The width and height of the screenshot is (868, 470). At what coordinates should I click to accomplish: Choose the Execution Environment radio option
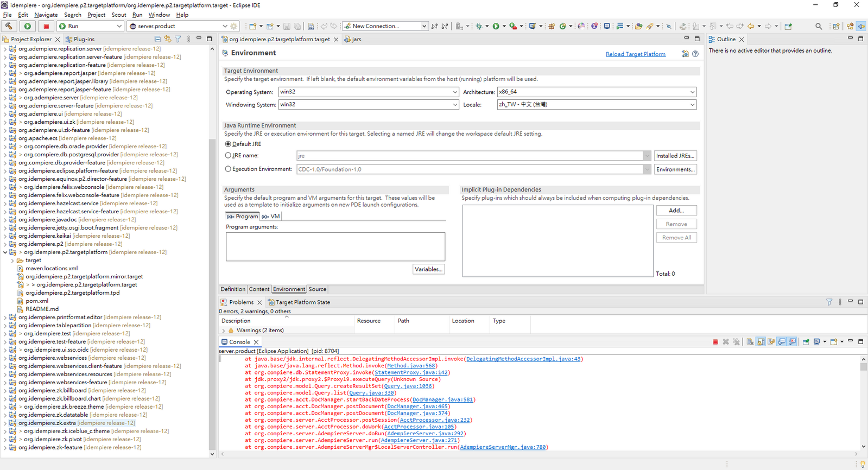(228, 169)
